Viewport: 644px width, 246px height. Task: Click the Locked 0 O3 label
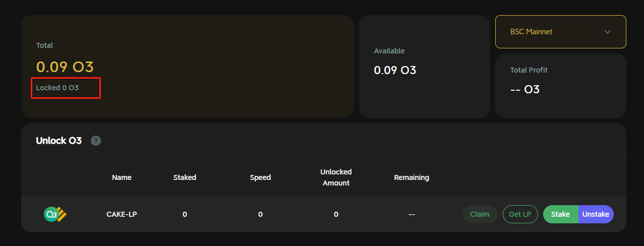tap(57, 88)
